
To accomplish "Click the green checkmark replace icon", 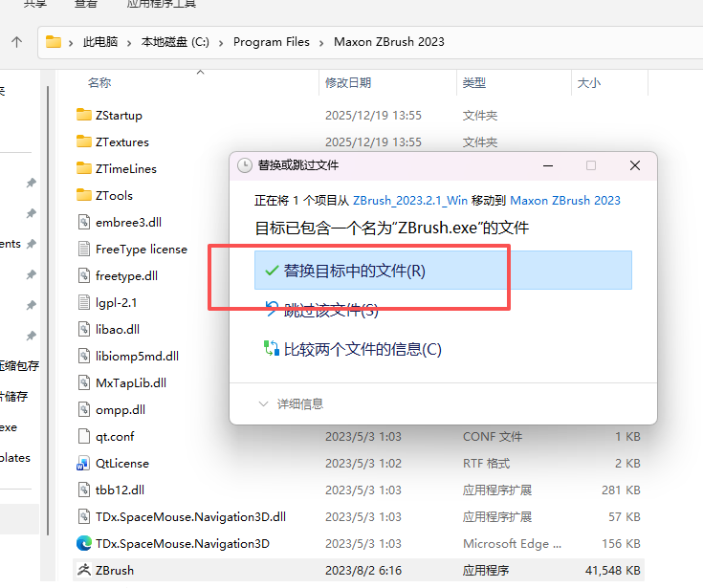I will (x=272, y=271).
